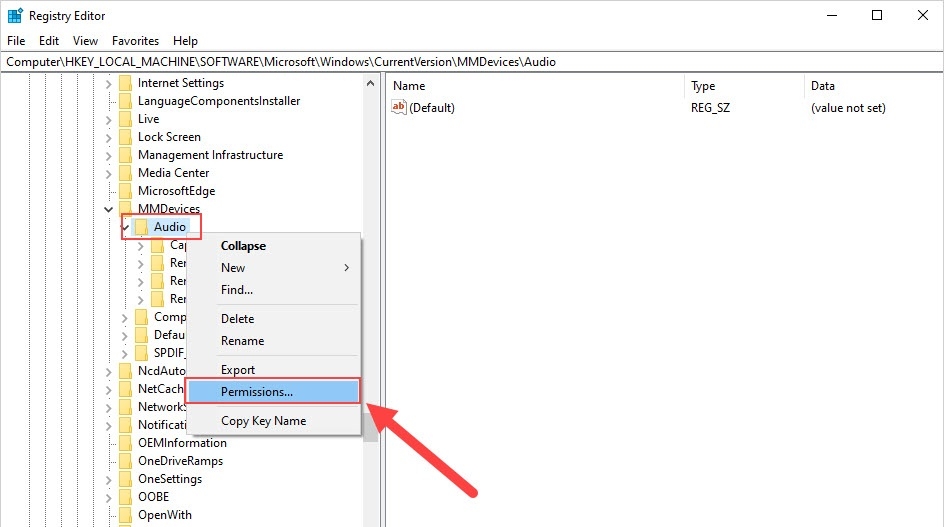Expand the Lock Screen key
Image resolution: width=944 pixels, height=527 pixels.
(x=108, y=138)
